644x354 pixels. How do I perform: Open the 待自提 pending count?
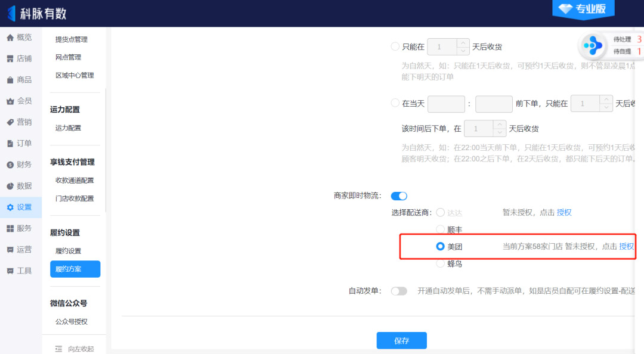coord(627,51)
